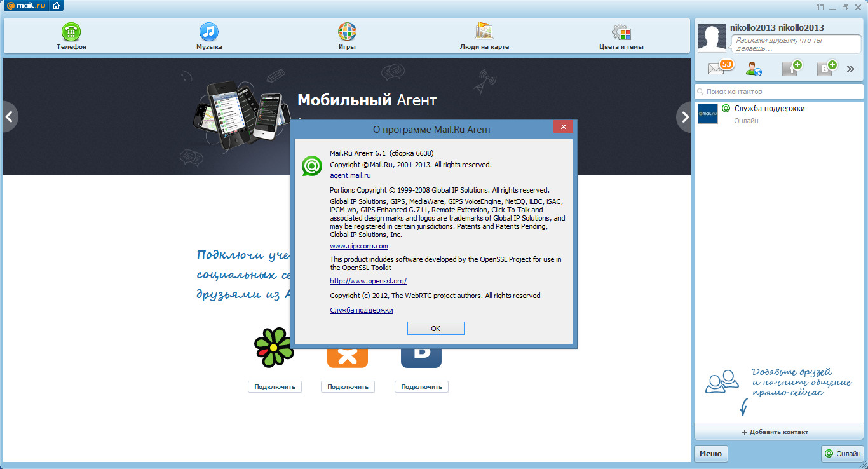The height and width of the screenshot is (469, 868).
Task: Open the mail envelope with 53 unread
Action: point(721,68)
